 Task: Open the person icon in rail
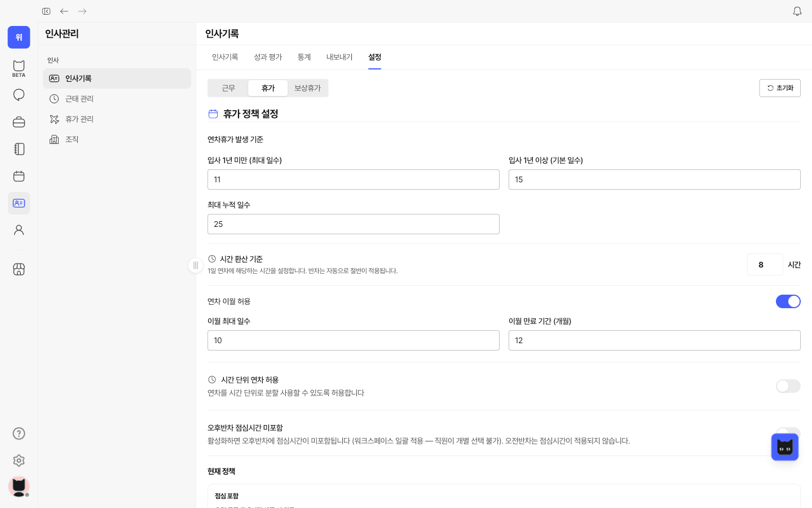coord(19,230)
